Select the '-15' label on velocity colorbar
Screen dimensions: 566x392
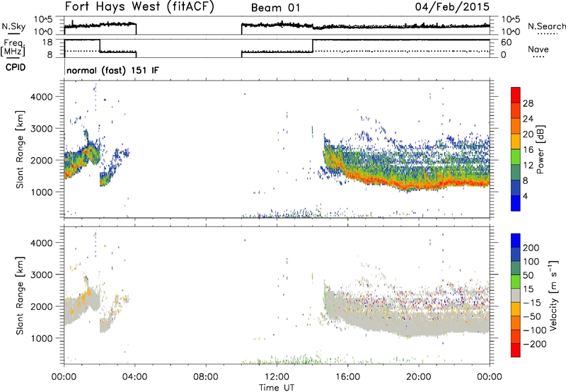(532, 303)
